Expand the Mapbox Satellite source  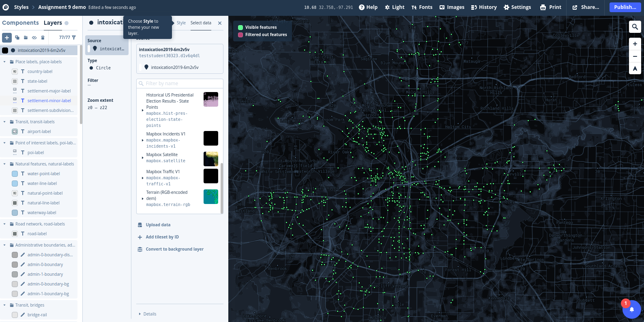pos(142,158)
